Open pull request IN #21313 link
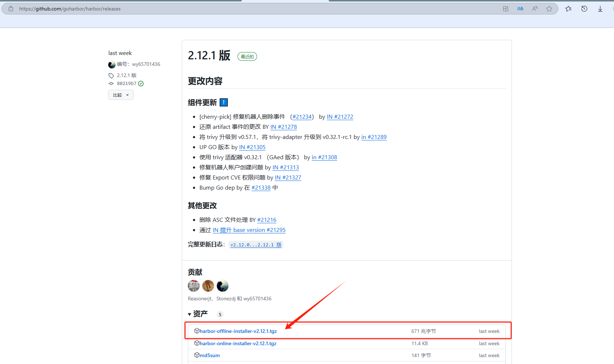The height and width of the screenshot is (364, 614). (286, 167)
